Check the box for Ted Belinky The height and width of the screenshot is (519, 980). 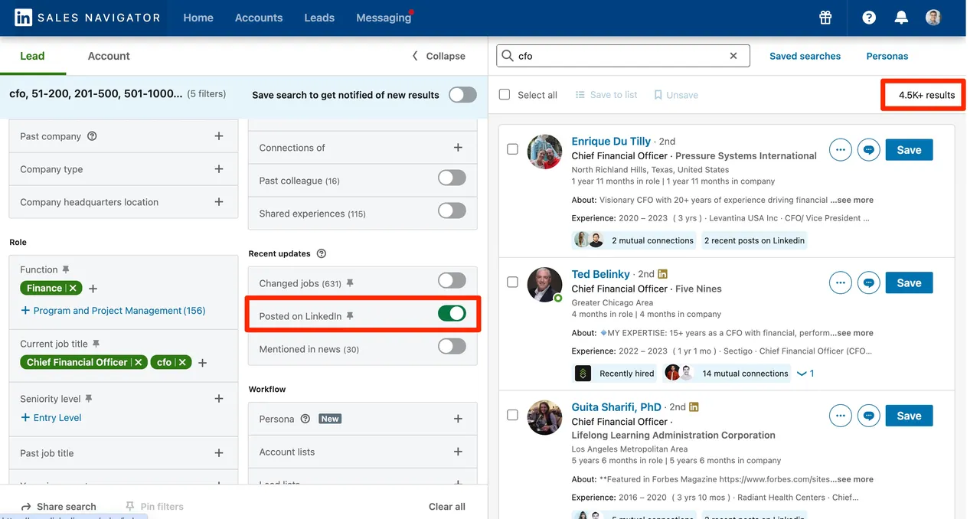(512, 282)
